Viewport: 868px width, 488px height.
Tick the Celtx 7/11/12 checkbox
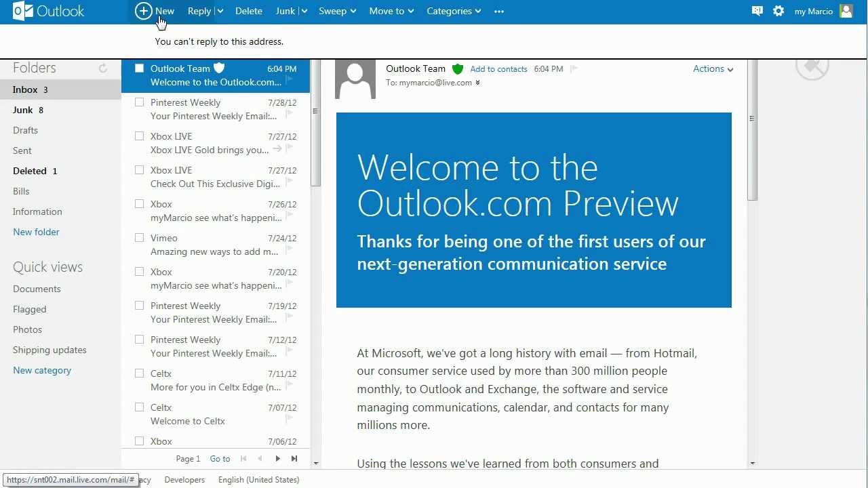tap(139, 373)
